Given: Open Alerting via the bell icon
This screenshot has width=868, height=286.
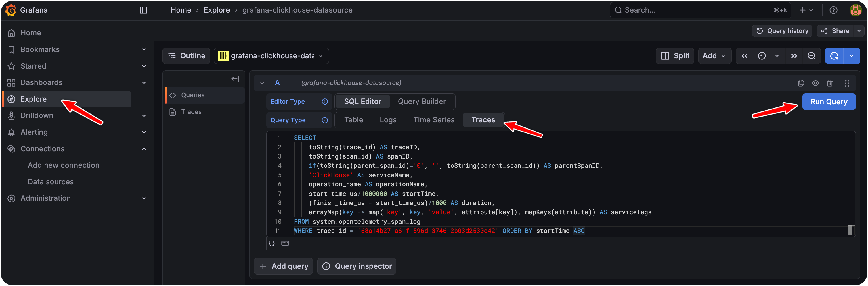Looking at the screenshot, I should tap(11, 132).
